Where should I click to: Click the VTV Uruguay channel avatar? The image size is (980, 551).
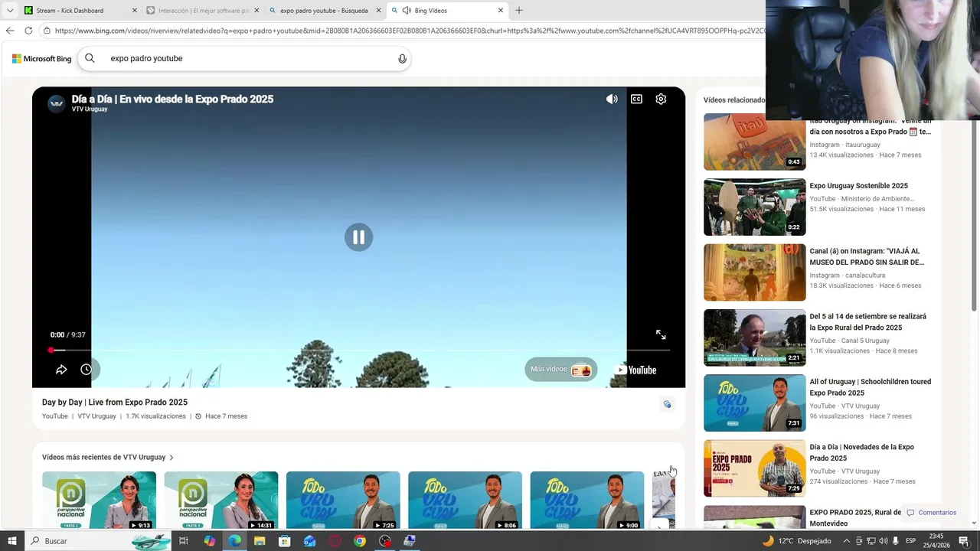(56, 103)
